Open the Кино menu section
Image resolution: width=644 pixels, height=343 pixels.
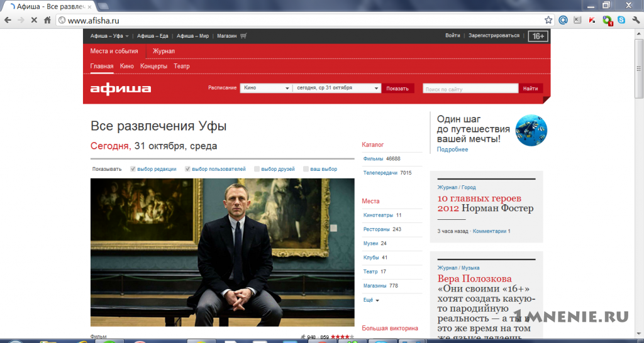pos(127,66)
